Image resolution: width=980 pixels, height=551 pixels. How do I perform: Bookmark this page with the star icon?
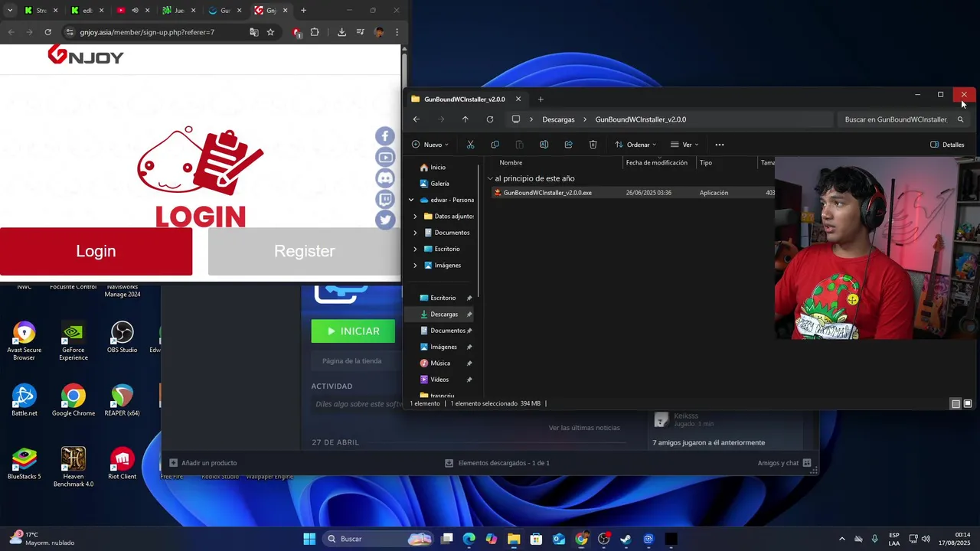point(270,32)
